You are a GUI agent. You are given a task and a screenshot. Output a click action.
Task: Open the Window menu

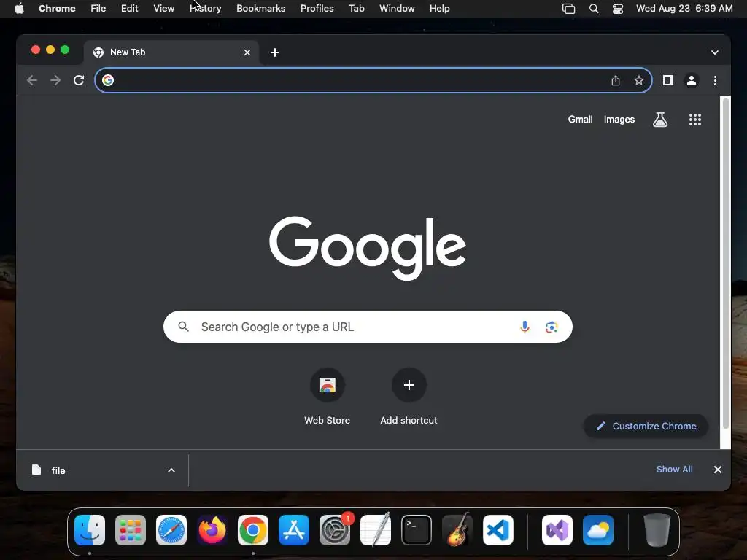(397, 9)
